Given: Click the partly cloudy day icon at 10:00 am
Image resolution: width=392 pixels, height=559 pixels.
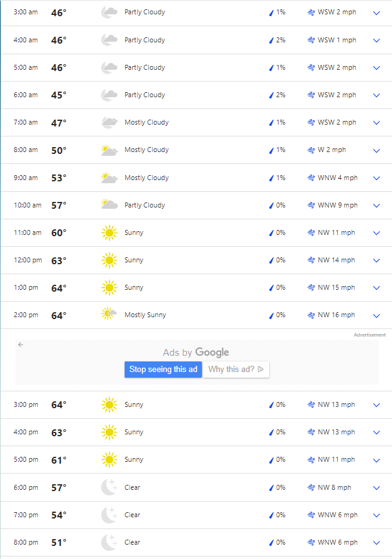Looking at the screenshot, I should point(109,204).
